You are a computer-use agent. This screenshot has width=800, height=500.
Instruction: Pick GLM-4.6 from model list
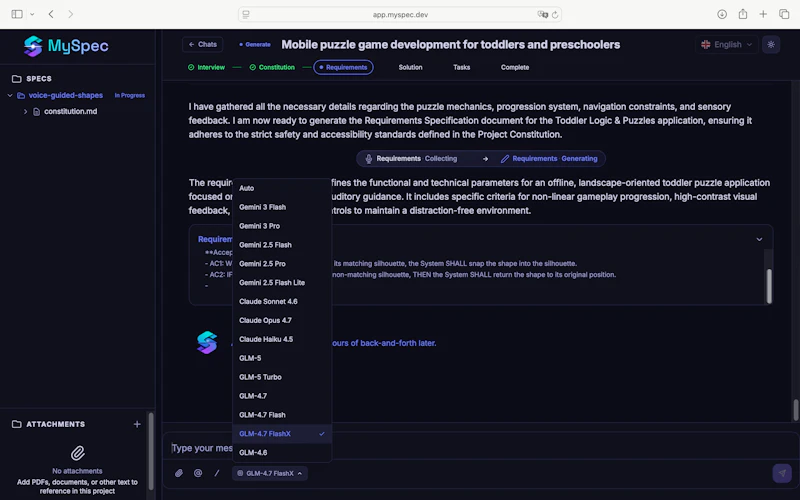point(282,453)
